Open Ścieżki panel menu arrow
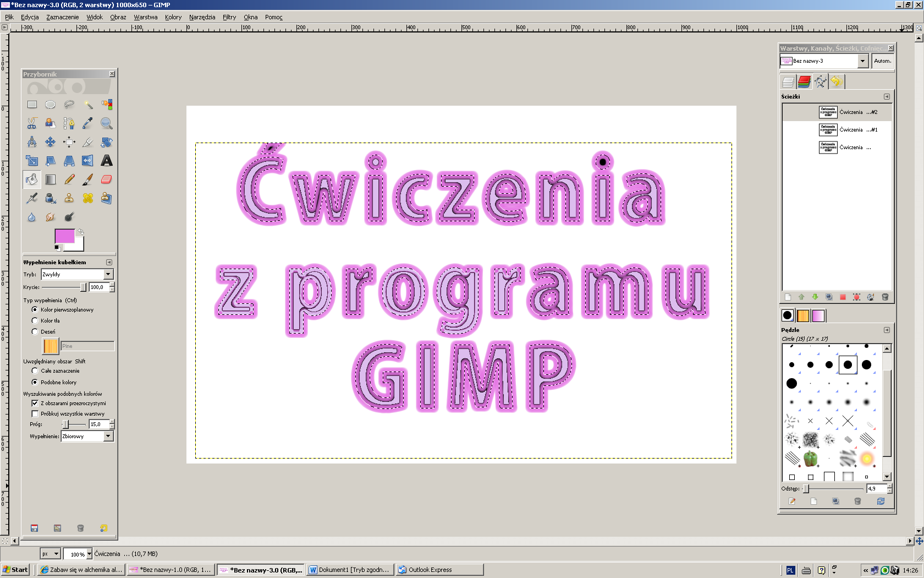The height and width of the screenshot is (578, 924). click(887, 96)
